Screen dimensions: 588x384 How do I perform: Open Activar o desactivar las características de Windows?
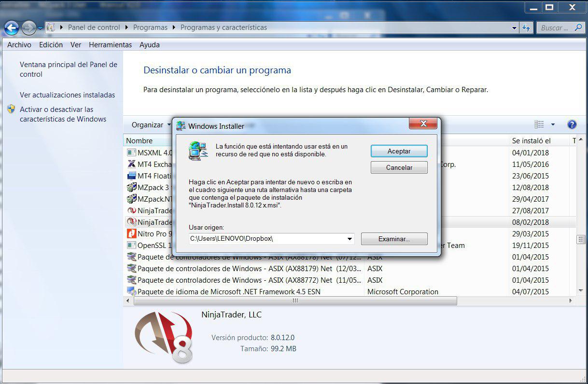click(63, 114)
